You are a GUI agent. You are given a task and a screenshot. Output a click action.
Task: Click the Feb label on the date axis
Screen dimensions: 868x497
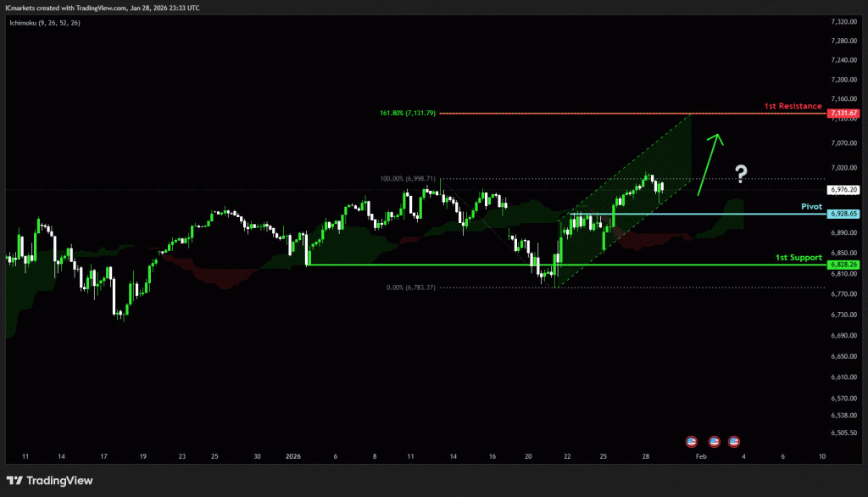click(x=700, y=456)
